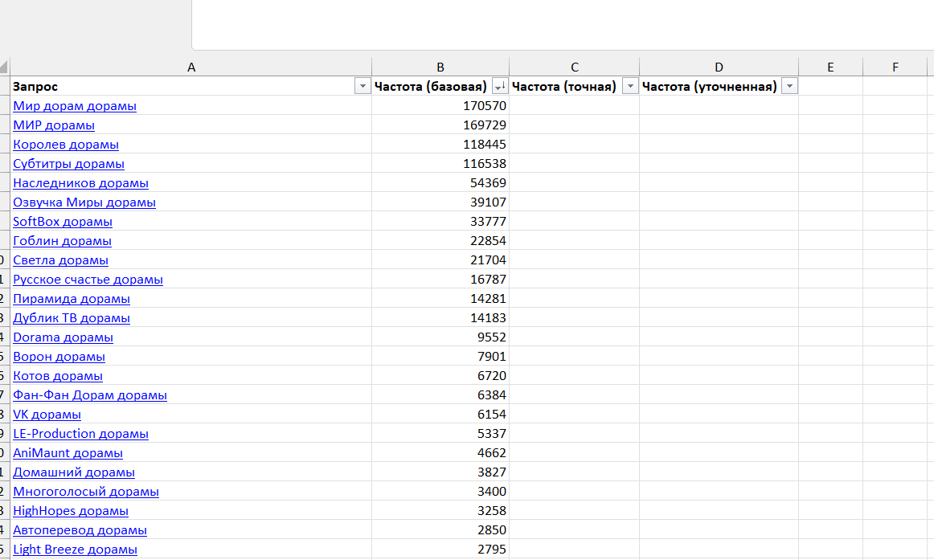Select the cell with value 54369
934x560 pixels.
[440, 182]
